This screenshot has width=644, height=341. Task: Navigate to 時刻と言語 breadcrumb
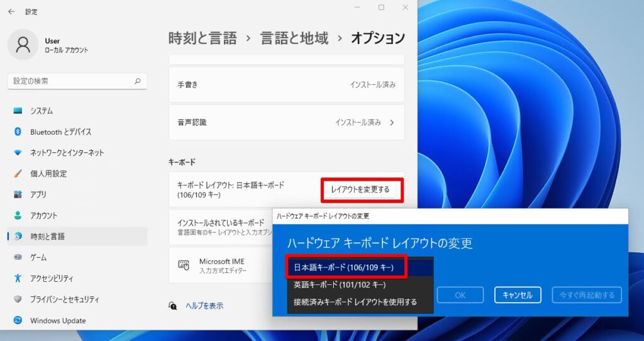(203, 38)
